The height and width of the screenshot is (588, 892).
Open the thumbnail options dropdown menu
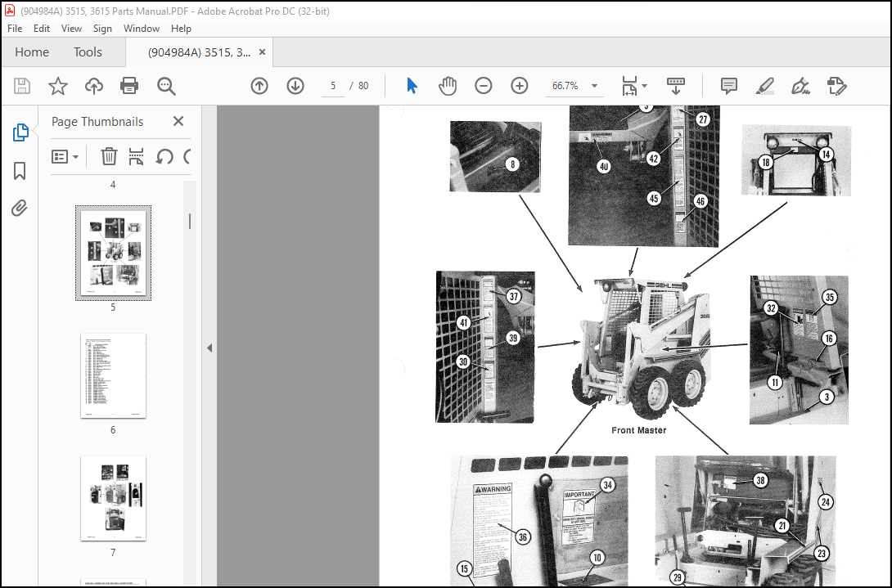(x=65, y=156)
